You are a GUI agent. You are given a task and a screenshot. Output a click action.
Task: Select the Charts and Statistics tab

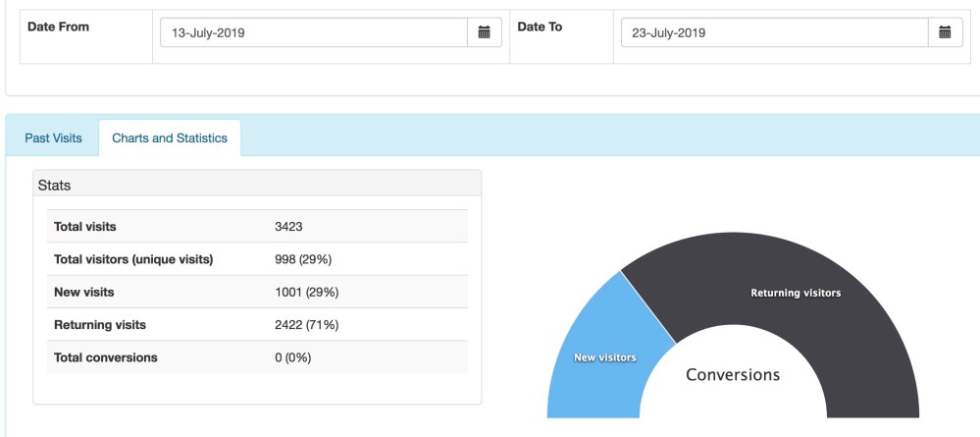(x=170, y=138)
